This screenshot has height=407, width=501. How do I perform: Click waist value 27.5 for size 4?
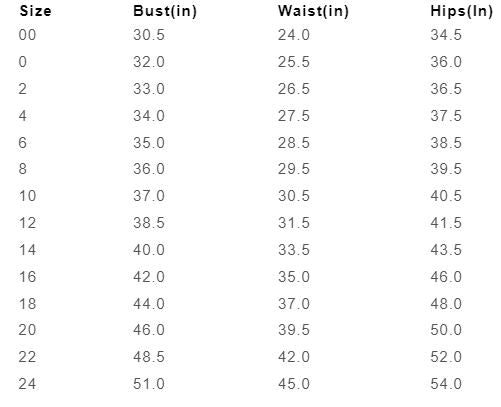point(294,116)
